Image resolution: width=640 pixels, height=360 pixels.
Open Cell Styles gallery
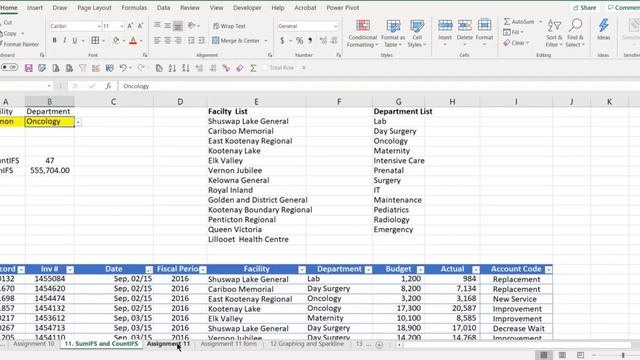417,33
